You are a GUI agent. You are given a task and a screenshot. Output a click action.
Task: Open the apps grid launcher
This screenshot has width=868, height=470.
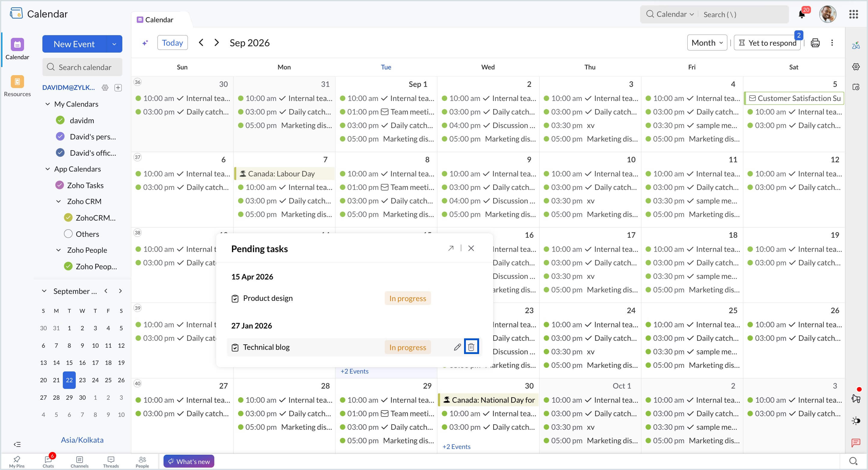(853, 14)
